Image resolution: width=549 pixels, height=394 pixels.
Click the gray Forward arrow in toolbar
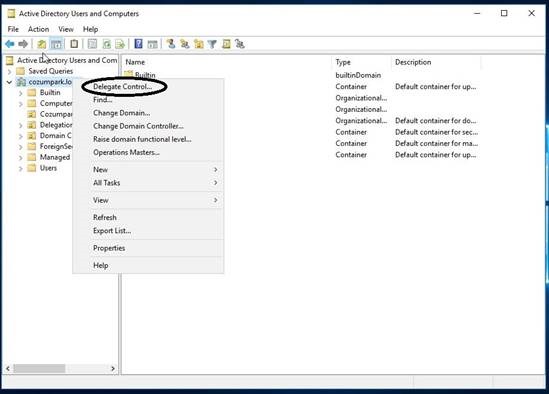tap(23, 44)
